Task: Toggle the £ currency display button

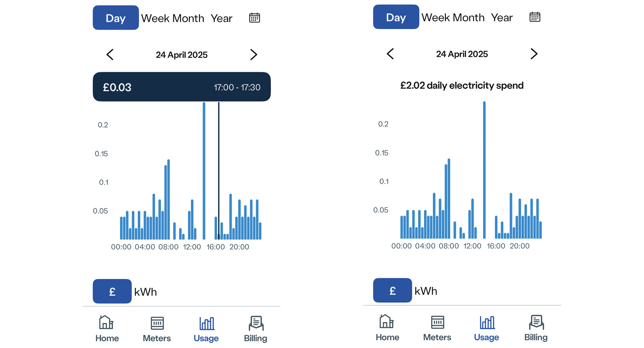Action: [112, 291]
